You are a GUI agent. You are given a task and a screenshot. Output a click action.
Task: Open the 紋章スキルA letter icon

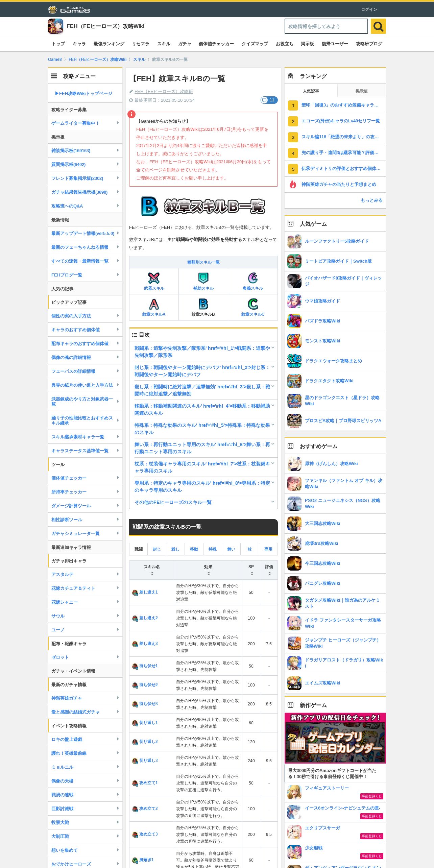154,304
